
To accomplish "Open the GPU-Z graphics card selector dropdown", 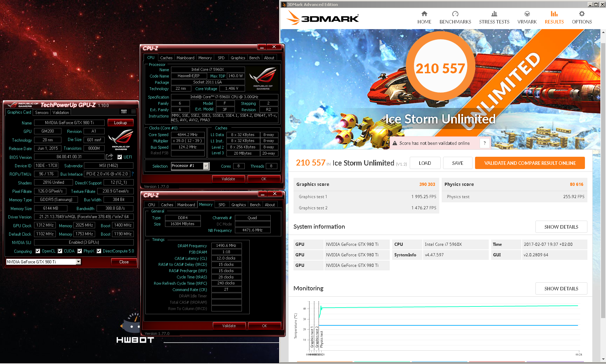I will [78, 262].
